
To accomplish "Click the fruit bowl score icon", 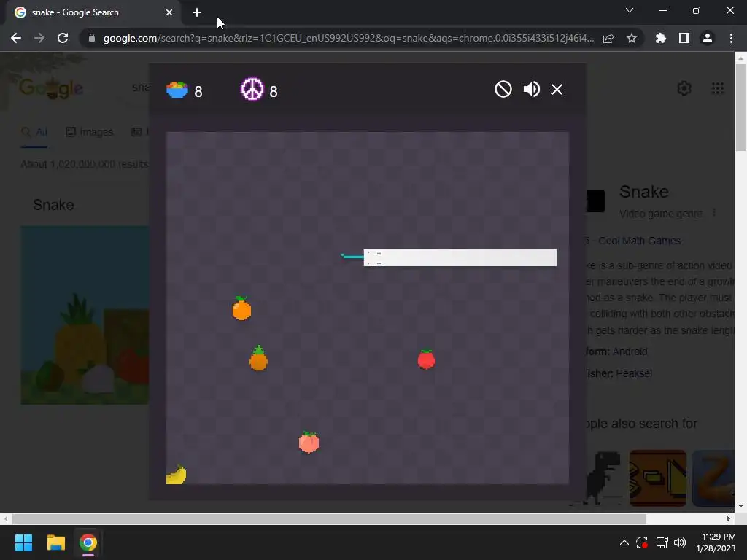I will click(177, 90).
